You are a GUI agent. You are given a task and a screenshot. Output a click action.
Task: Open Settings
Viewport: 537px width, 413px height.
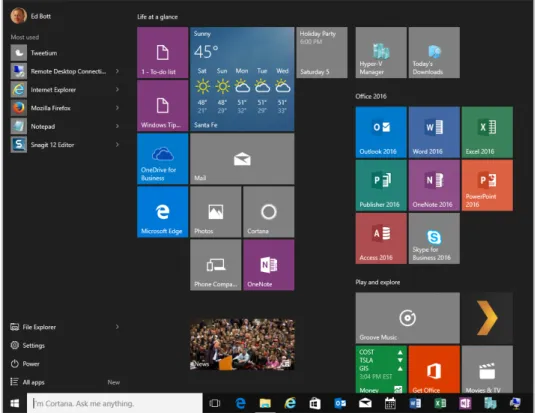65,345
